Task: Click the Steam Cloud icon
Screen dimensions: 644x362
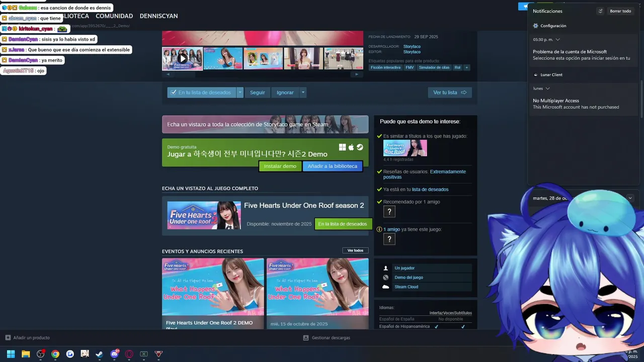Action: click(x=385, y=287)
